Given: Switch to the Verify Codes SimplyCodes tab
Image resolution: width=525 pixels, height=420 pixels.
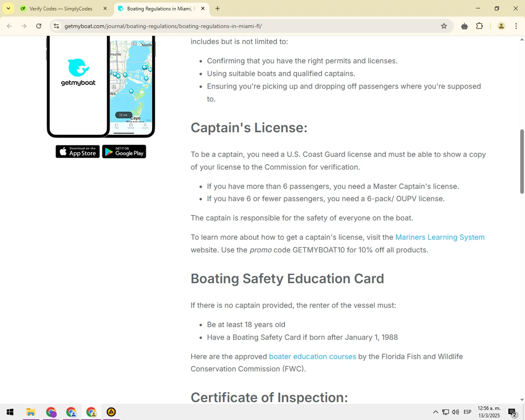Looking at the screenshot, I should (x=61, y=9).
